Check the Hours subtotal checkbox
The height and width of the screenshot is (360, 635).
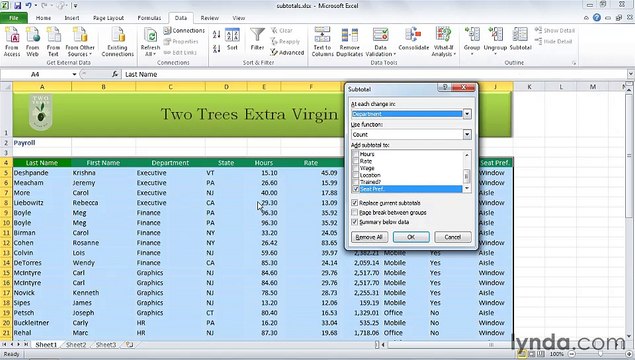click(x=356, y=154)
